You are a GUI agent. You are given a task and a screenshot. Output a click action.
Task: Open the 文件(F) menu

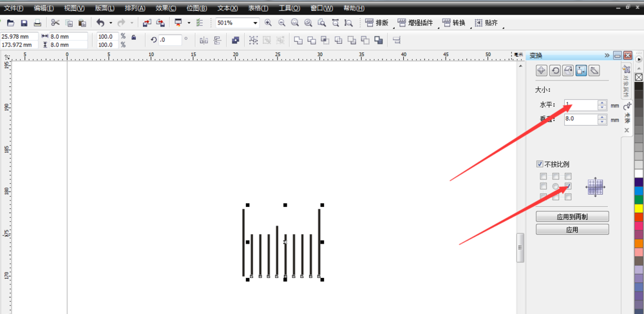pos(14,8)
